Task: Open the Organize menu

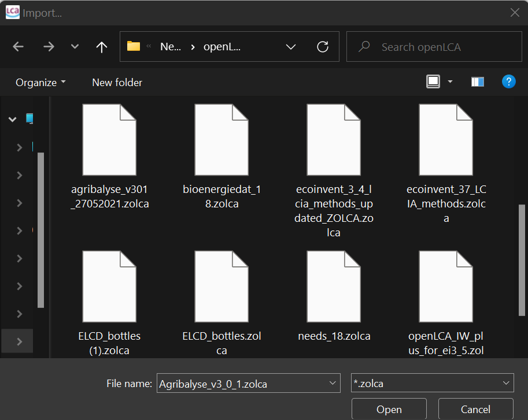Action: coord(40,83)
